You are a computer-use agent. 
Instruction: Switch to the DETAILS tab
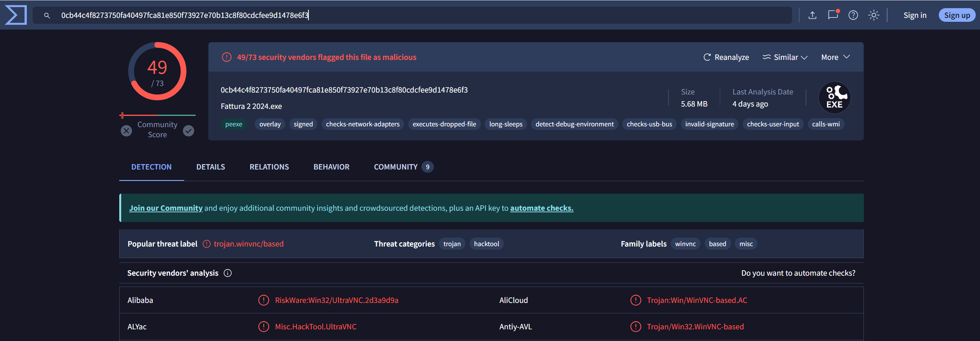(x=211, y=167)
